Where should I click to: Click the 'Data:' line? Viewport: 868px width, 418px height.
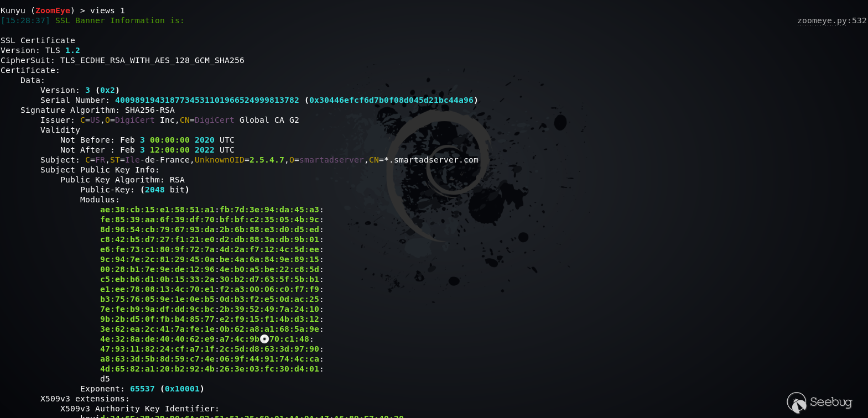[33, 80]
